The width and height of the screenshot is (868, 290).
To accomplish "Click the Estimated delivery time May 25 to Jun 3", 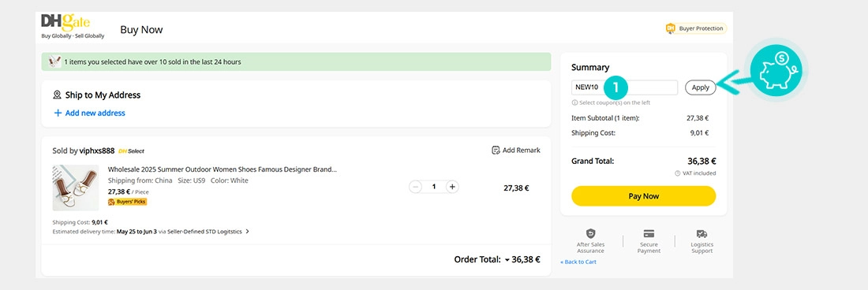I will (137, 232).
